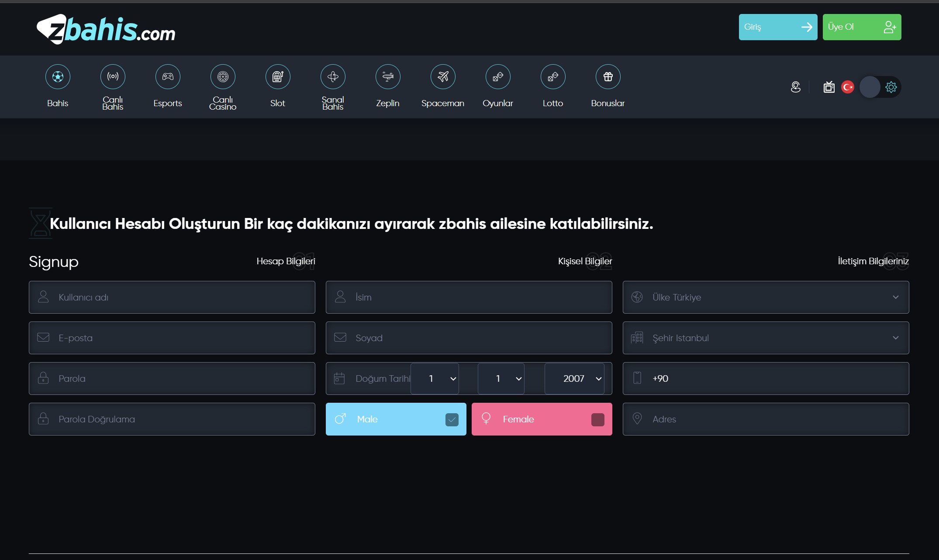Open Bonuslar gift box icon

[608, 77]
